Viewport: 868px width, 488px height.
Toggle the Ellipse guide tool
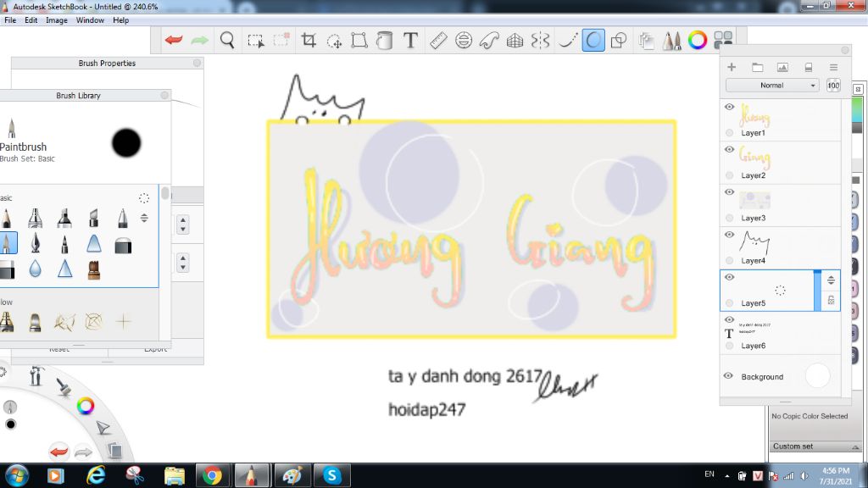point(464,40)
